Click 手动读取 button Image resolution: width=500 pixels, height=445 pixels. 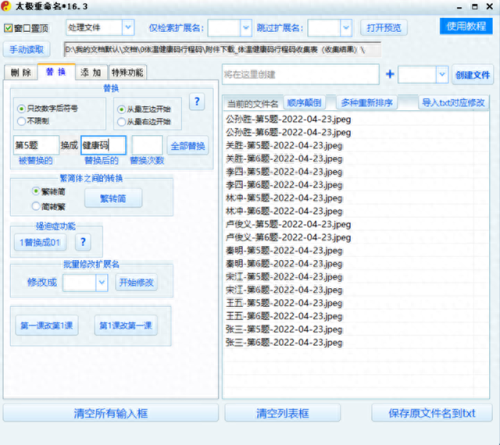click(x=27, y=49)
